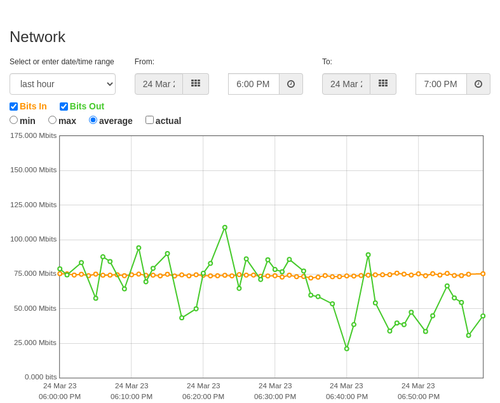Click the 50.000 Mbits axis label
The height and width of the screenshot is (403, 500).
tap(35, 308)
